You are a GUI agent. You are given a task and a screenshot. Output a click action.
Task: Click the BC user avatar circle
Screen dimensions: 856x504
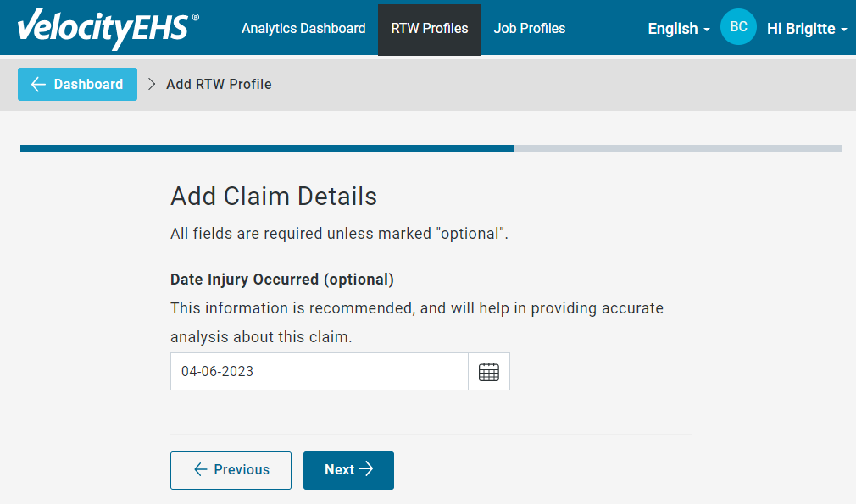pos(738,27)
